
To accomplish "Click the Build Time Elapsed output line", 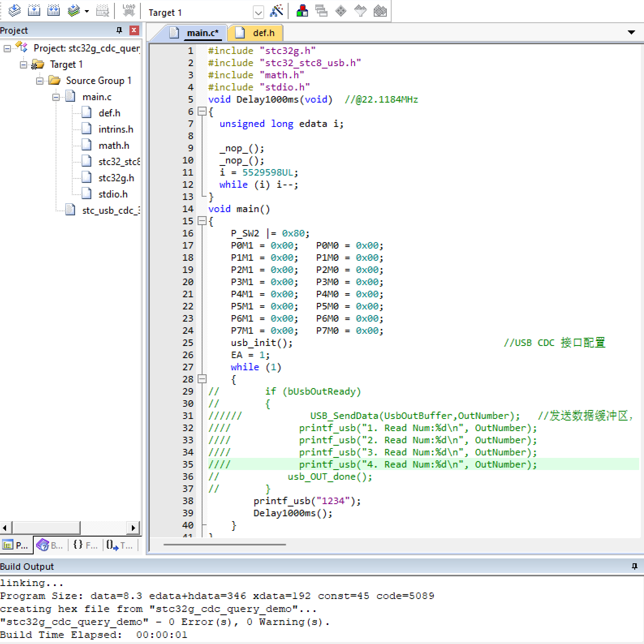I will [x=94, y=635].
